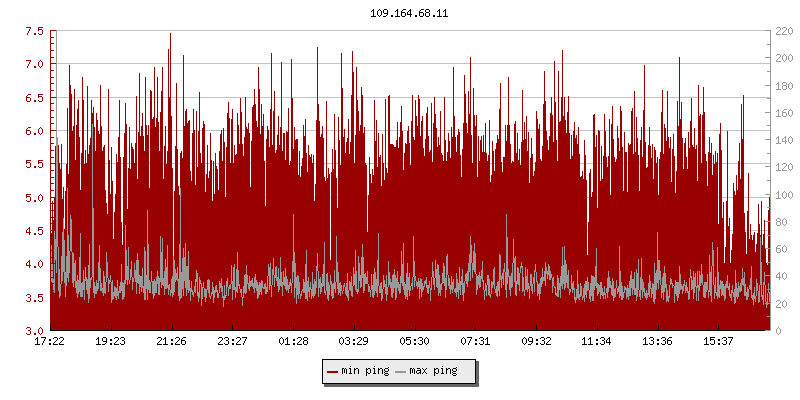Select the min ping legend label
This screenshot has width=800, height=400.
pyautogui.click(x=365, y=371)
